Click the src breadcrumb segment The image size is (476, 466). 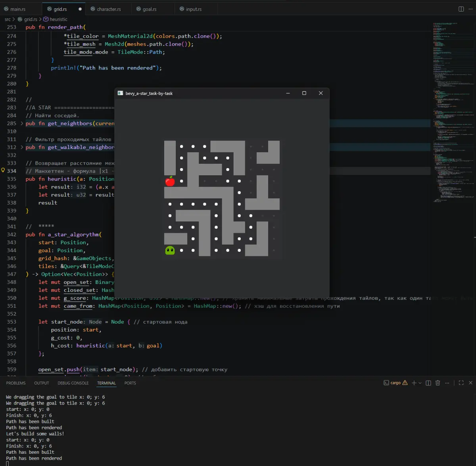click(x=8, y=19)
